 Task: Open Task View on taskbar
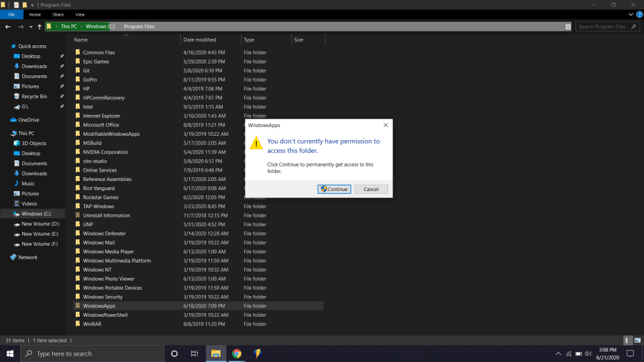195,353
